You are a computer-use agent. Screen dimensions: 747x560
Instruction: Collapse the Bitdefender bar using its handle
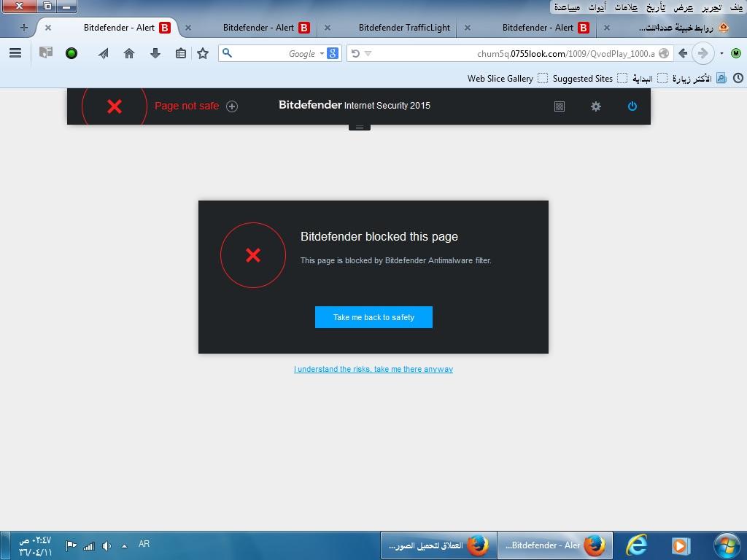point(360,127)
